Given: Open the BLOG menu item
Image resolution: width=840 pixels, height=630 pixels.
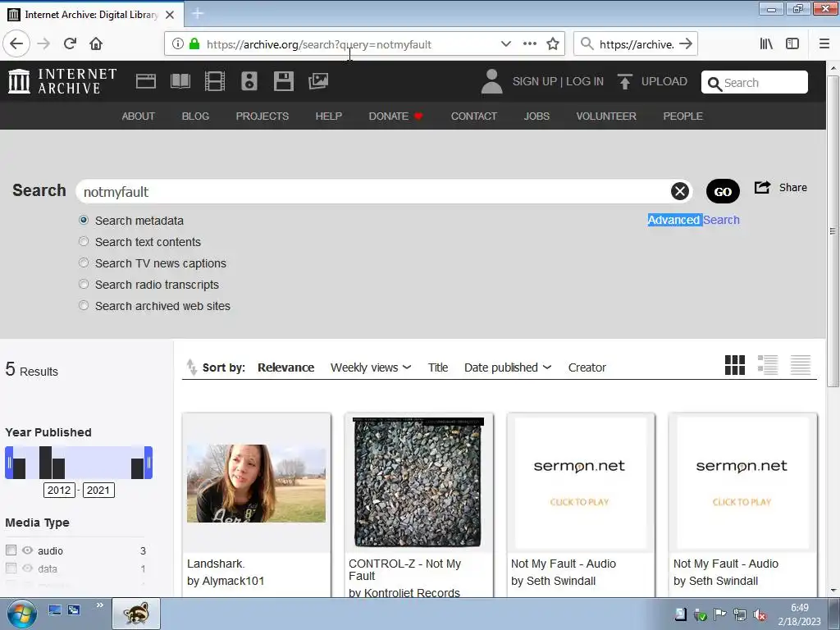Looking at the screenshot, I should coord(195,116).
